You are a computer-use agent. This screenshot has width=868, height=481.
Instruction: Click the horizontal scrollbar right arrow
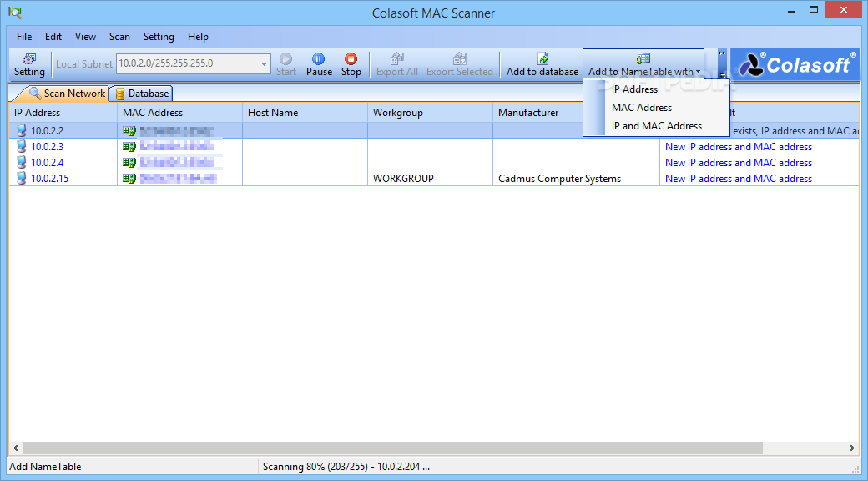852,448
